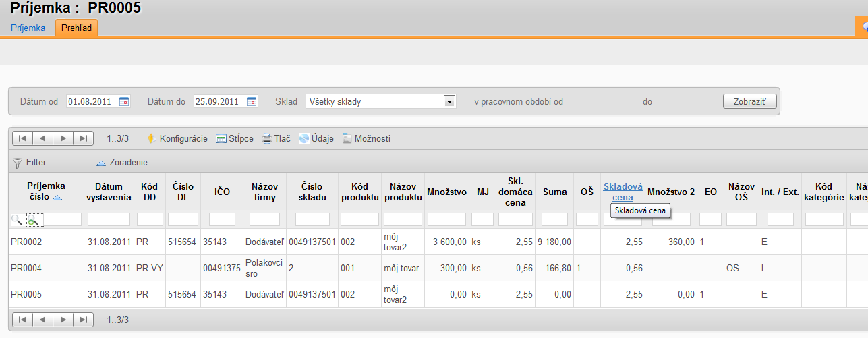Click Suma column header

point(555,192)
